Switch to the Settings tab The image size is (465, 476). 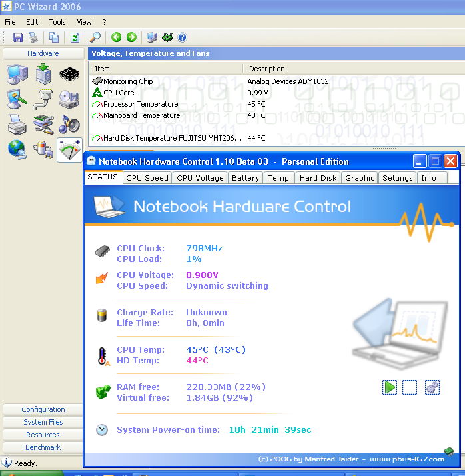tap(397, 178)
